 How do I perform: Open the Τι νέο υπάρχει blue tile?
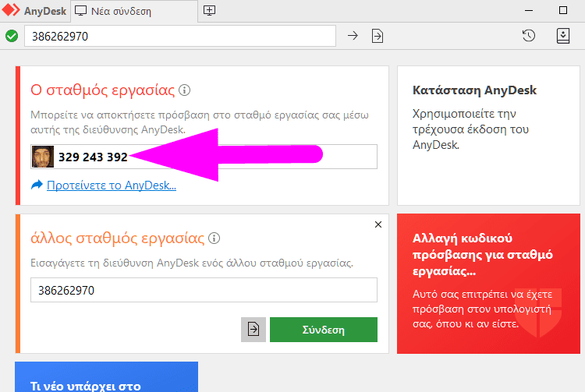[106, 376]
